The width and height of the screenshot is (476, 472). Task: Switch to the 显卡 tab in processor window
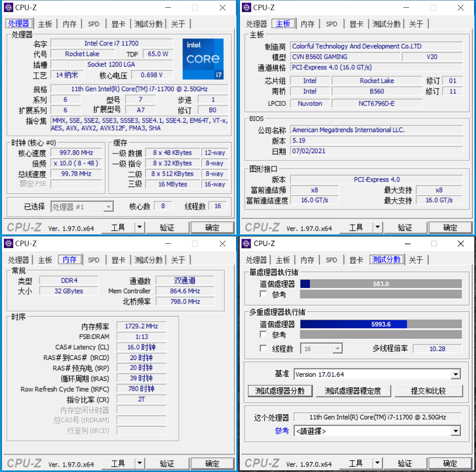pyautogui.click(x=118, y=23)
